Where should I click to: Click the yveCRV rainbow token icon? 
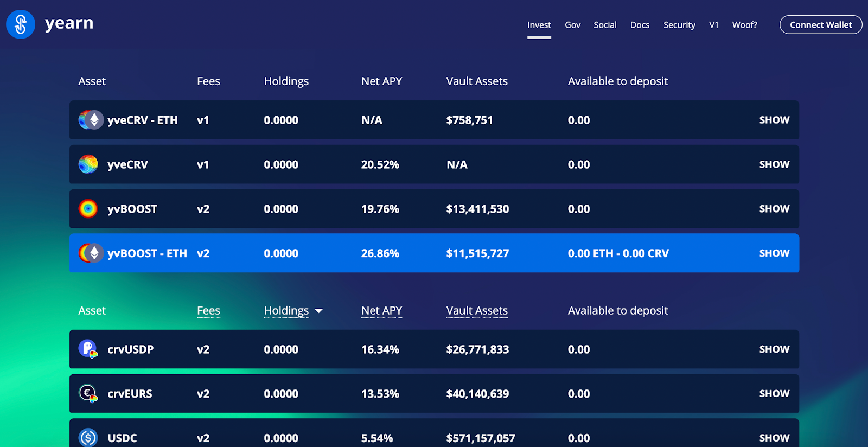pyautogui.click(x=88, y=164)
